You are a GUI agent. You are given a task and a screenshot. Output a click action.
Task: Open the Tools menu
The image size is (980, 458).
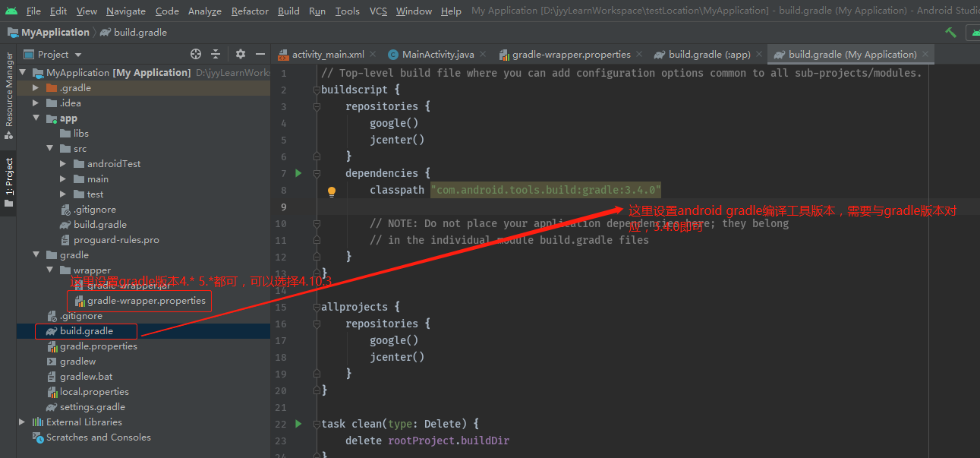click(348, 11)
